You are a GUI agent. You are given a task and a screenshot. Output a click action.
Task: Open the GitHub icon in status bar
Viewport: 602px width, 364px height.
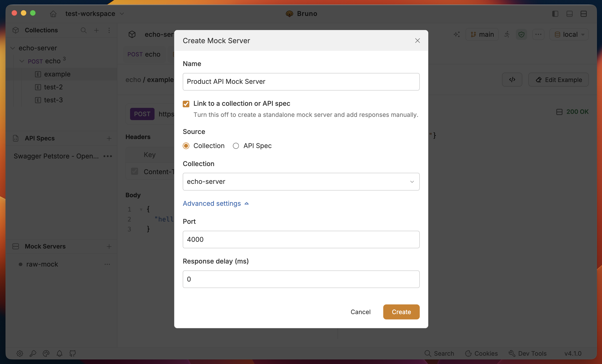73,354
